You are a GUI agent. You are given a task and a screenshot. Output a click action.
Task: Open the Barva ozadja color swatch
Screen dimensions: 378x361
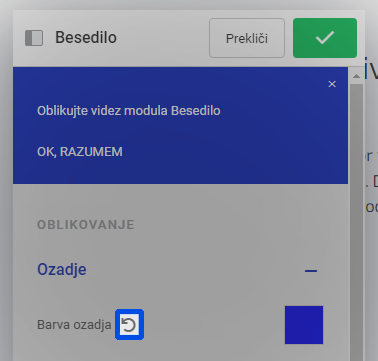[304, 325]
